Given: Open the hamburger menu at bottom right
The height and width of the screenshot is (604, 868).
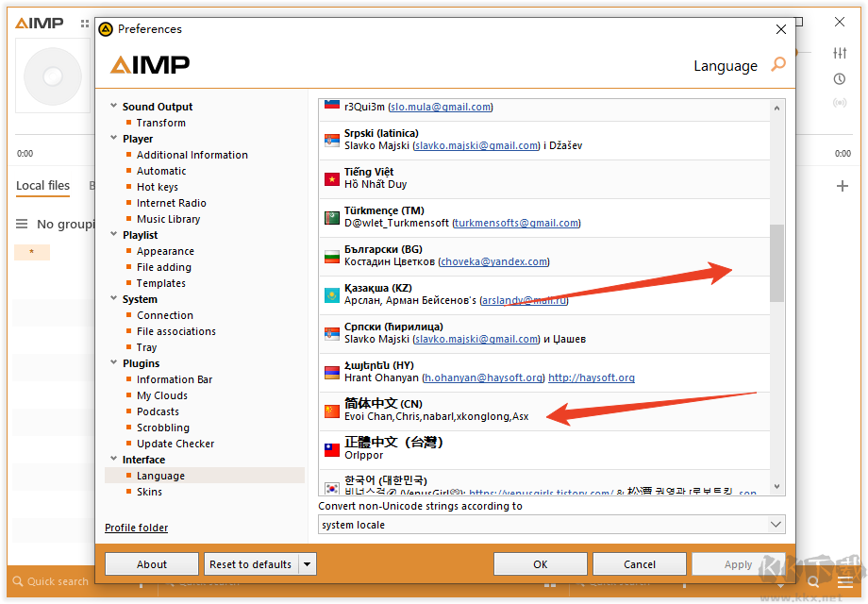Looking at the screenshot, I should (844, 582).
